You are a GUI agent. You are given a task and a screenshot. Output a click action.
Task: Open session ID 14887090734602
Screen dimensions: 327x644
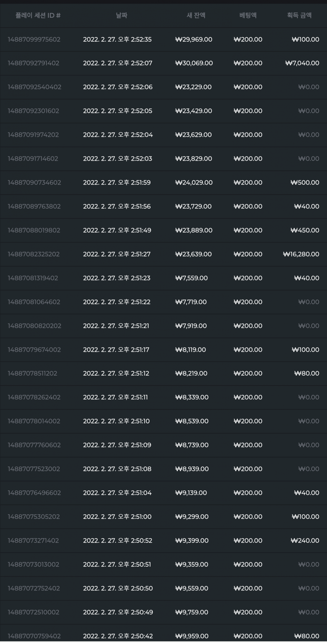tap(34, 183)
